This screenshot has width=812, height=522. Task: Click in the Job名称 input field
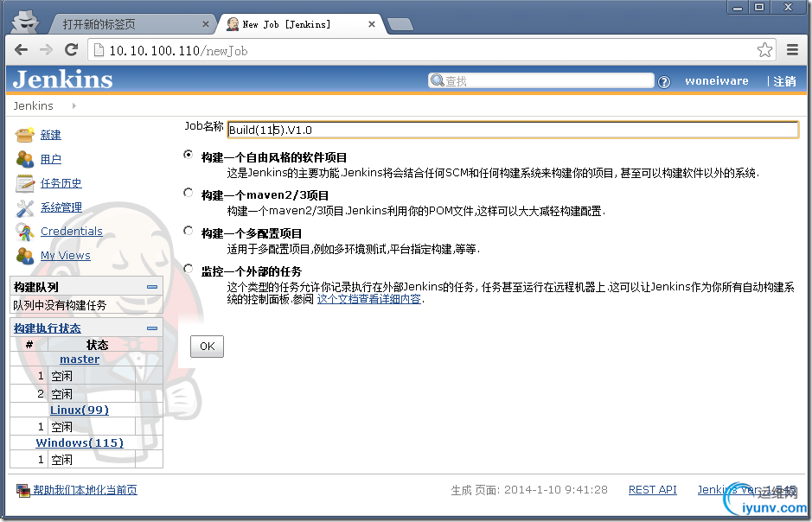[x=513, y=130]
